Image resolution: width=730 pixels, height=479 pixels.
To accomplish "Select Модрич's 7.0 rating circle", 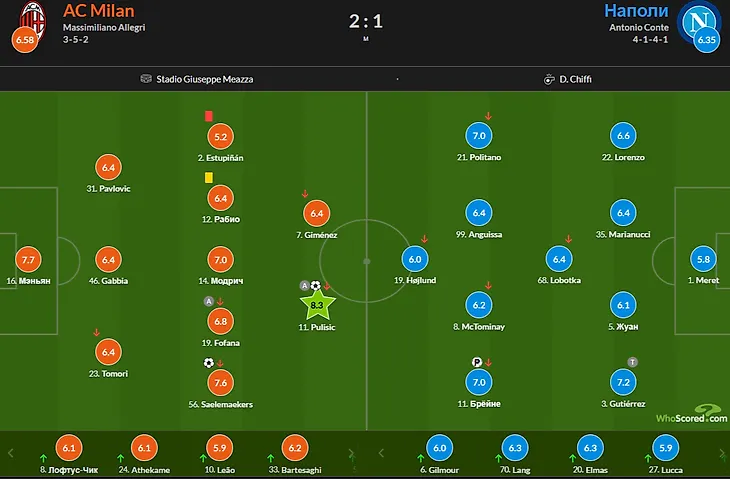I will pyautogui.click(x=220, y=260).
